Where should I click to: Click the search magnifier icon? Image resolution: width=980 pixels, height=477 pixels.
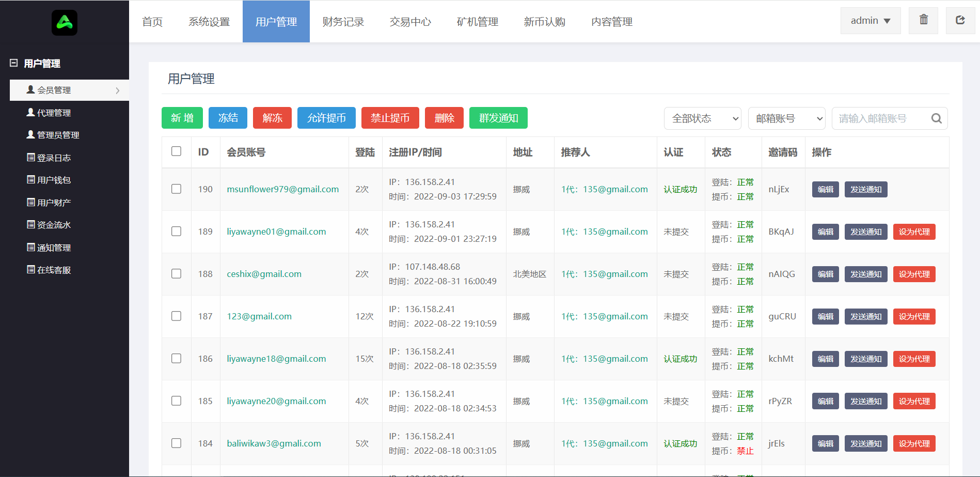(936, 119)
